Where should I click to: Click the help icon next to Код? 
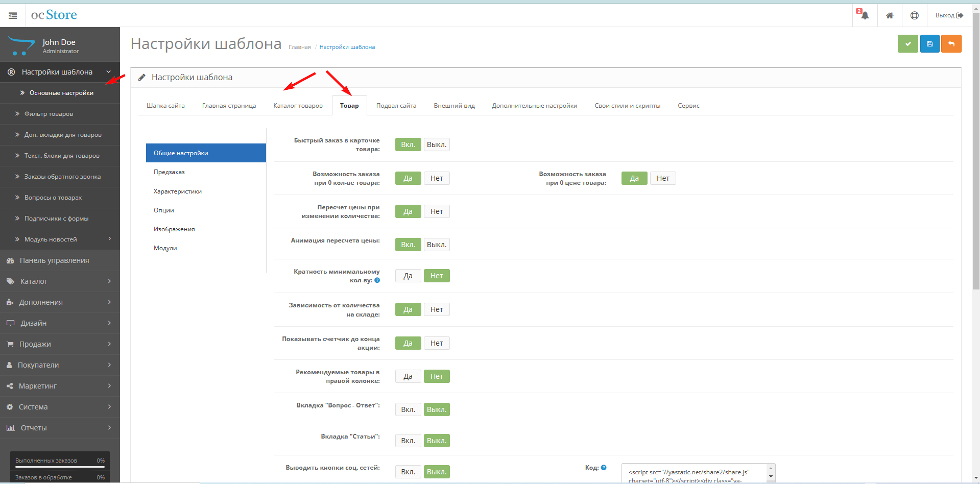coord(604,468)
